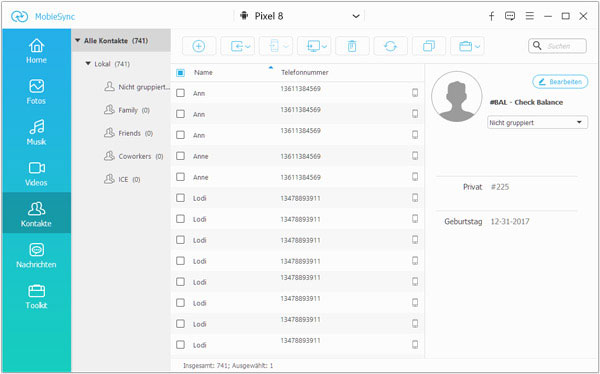
Task: Click the add new contact plus icon
Action: point(199,46)
